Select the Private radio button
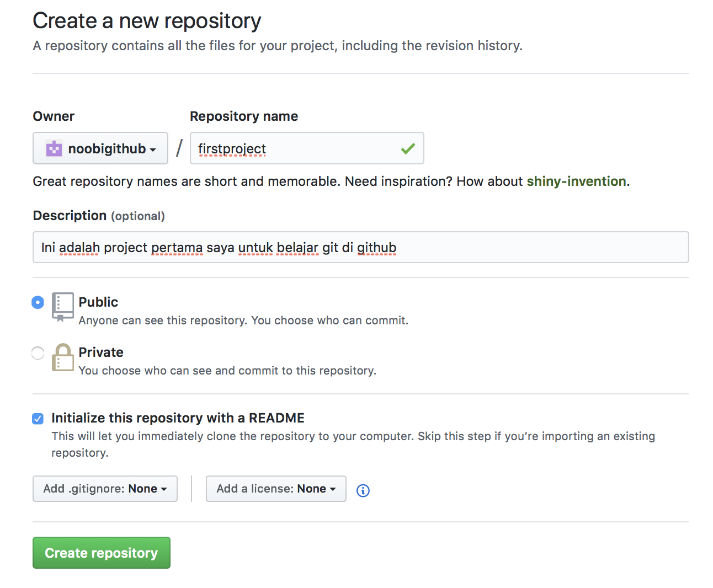The image size is (713, 588). click(x=38, y=353)
